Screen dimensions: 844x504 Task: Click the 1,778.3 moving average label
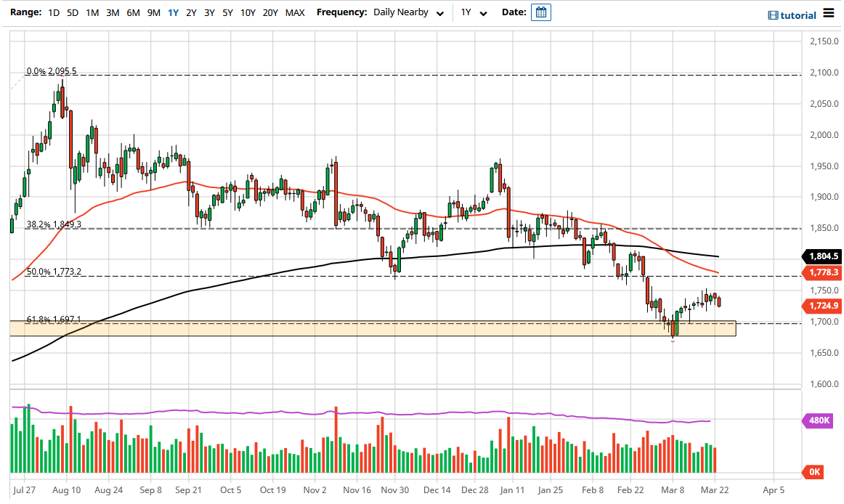point(822,273)
